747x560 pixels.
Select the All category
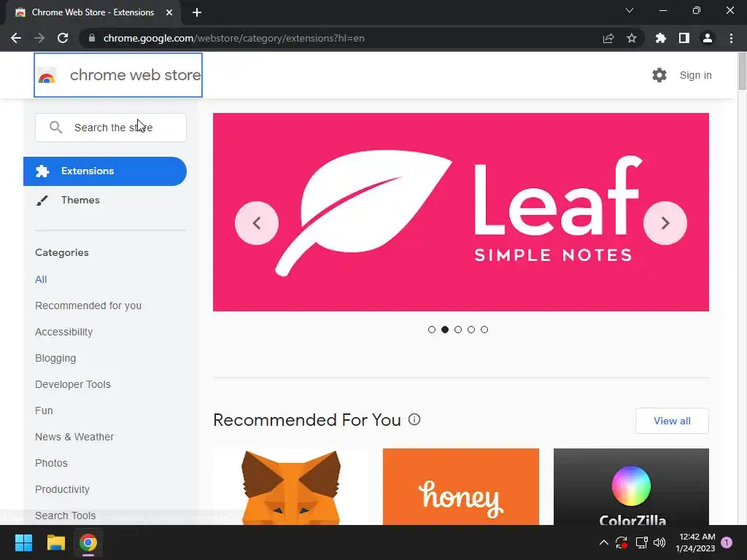pyautogui.click(x=41, y=279)
